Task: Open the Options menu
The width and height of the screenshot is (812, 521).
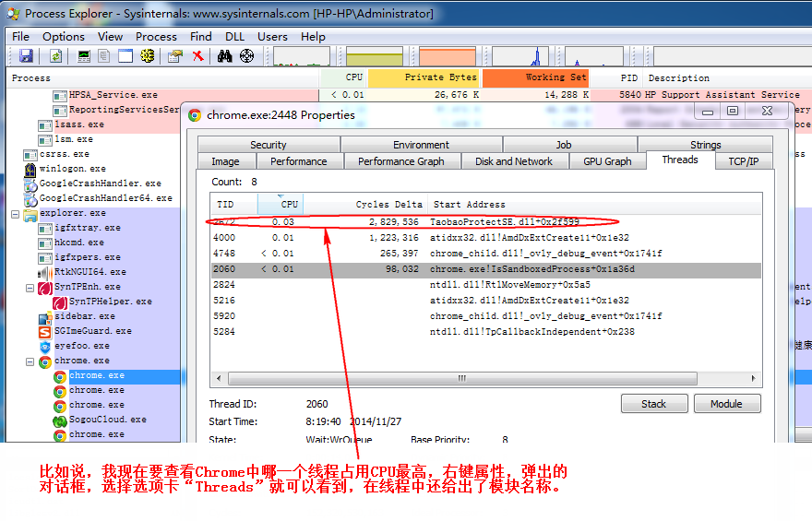Action: pos(63,37)
